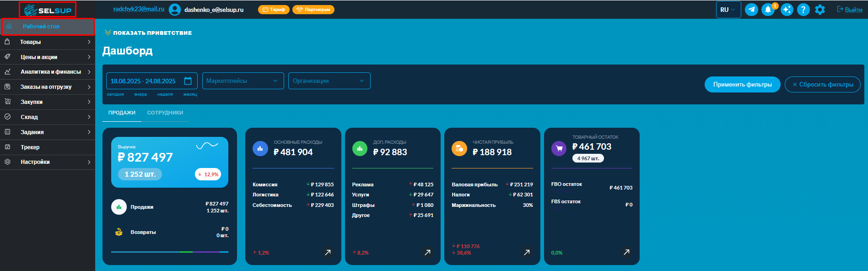Click the Выручка revenue card

pos(169,162)
